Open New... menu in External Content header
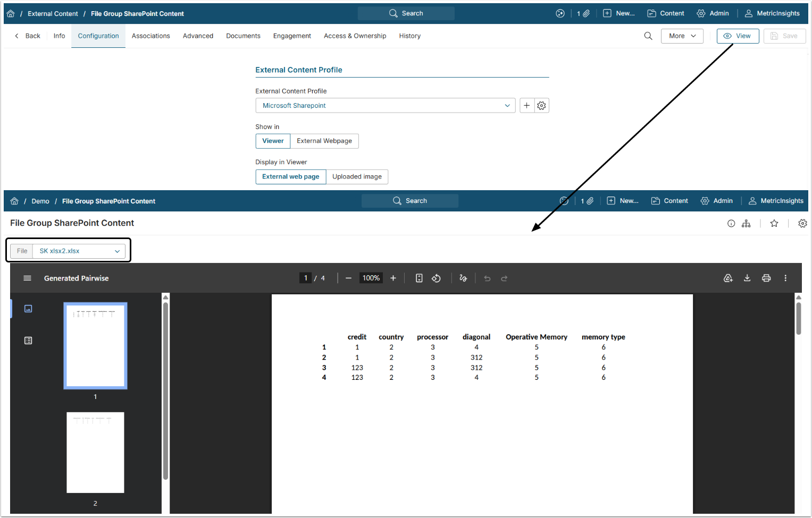The image size is (812, 518). pyautogui.click(x=619, y=14)
